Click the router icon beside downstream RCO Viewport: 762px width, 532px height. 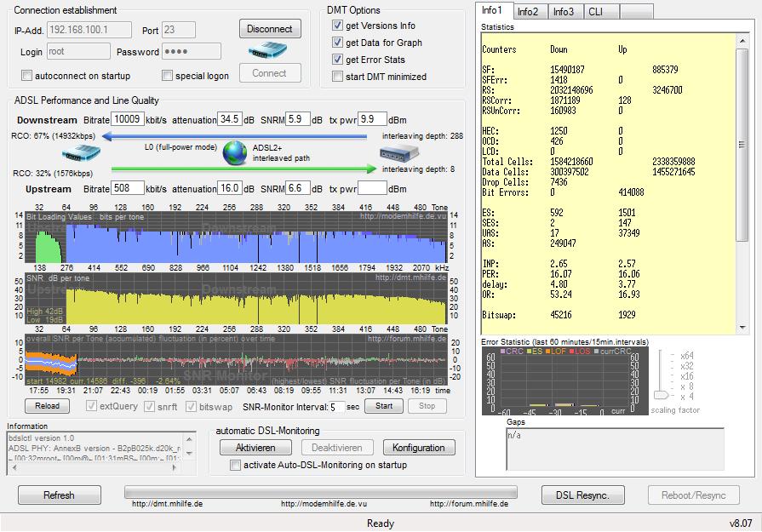click(x=81, y=153)
